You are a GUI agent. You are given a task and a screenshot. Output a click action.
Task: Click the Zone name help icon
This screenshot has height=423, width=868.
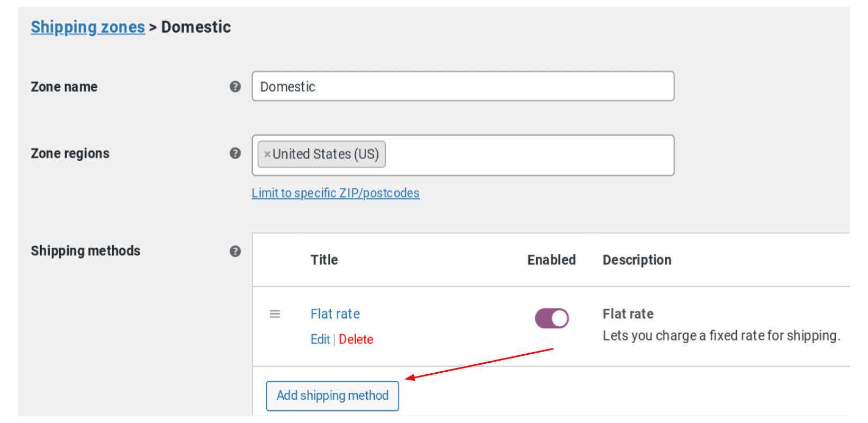pos(236,86)
